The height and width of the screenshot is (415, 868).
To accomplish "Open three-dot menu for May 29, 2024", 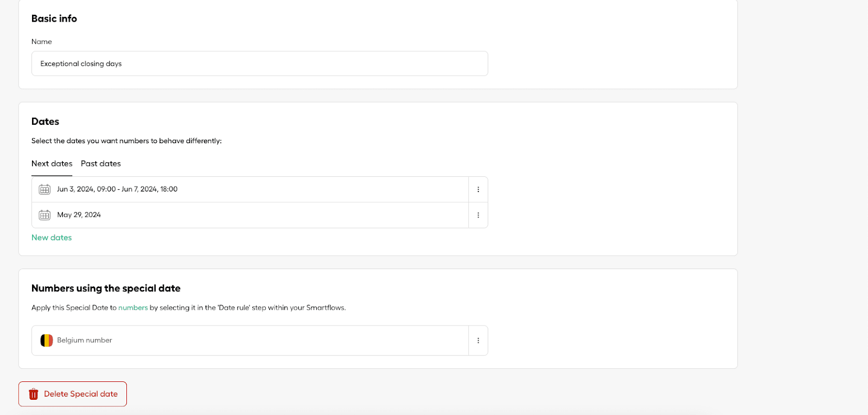I will (478, 215).
